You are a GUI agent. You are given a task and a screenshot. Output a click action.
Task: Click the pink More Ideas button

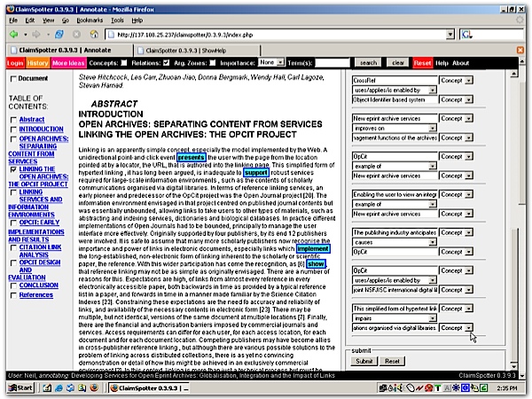[x=68, y=63]
